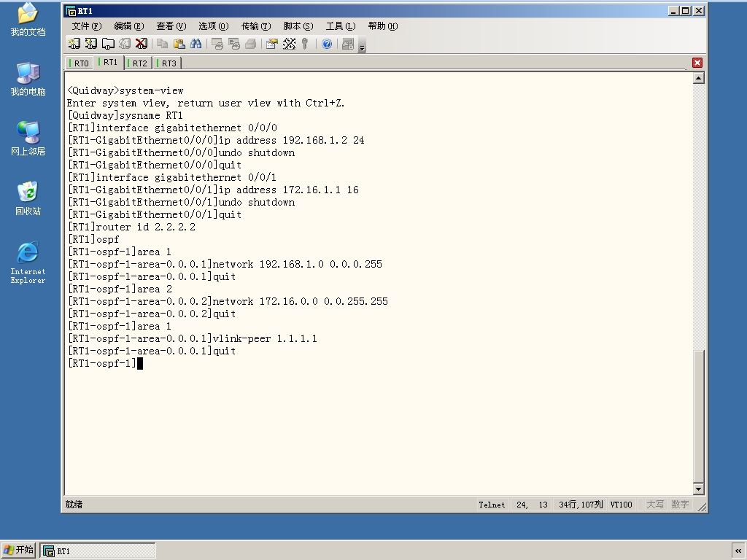747x560 pixels.
Task: Click the 数字 num lock indicator
Action: 680,505
